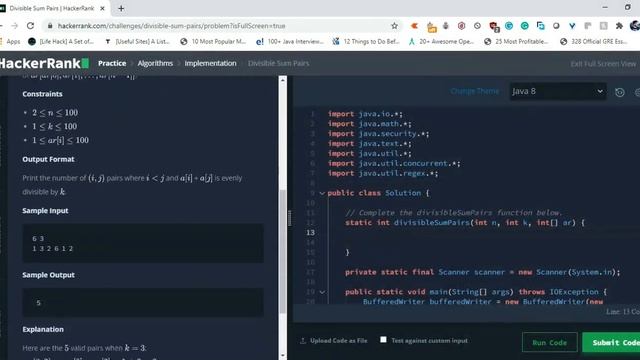Click the Sample Input code block

[143, 243]
